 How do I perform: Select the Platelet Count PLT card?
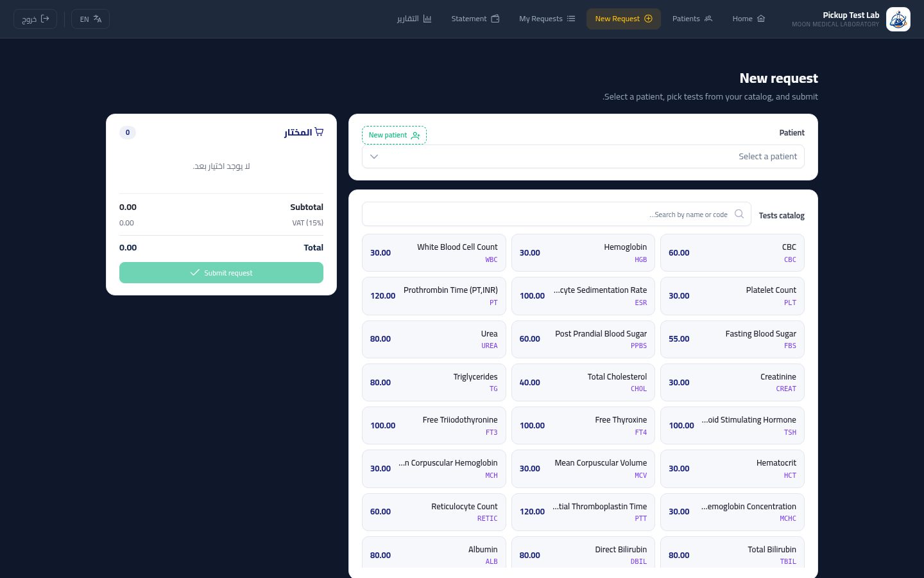point(732,295)
